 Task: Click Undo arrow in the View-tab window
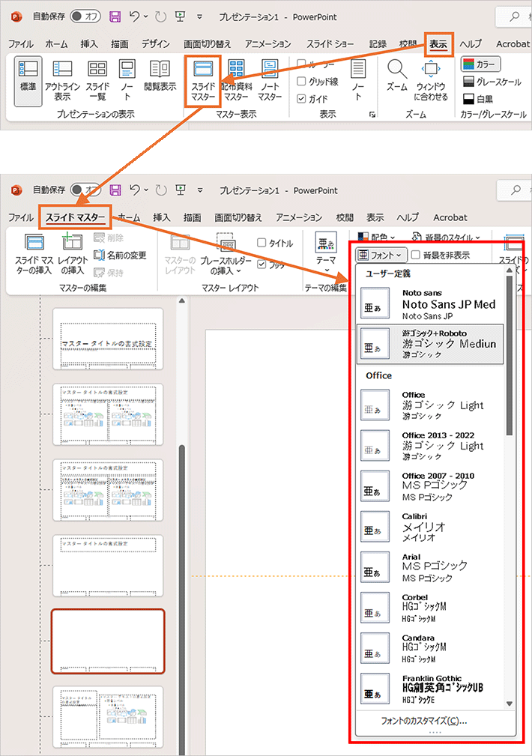coord(135,16)
